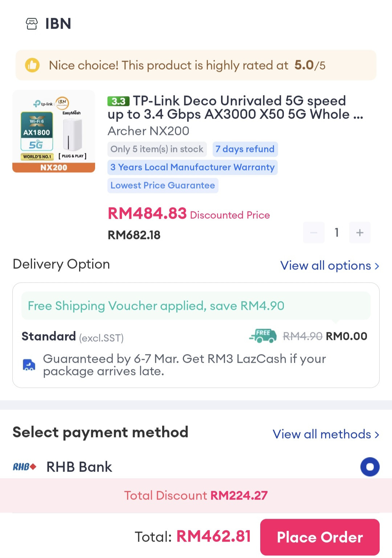Tap the Lowest Price Guarantee tag
The image size is (392, 558).
[x=163, y=185]
